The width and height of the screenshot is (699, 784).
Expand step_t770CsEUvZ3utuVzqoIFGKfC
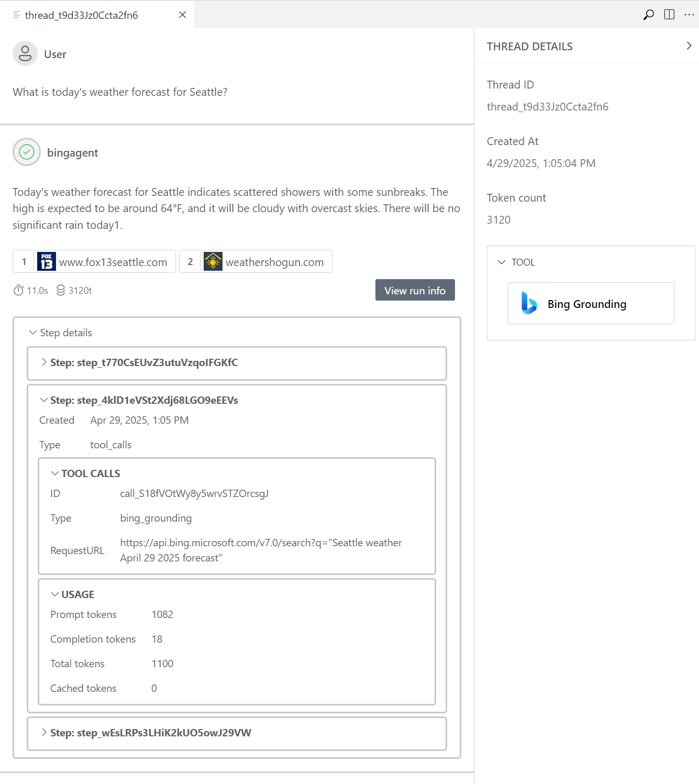[x=44, y=362]
